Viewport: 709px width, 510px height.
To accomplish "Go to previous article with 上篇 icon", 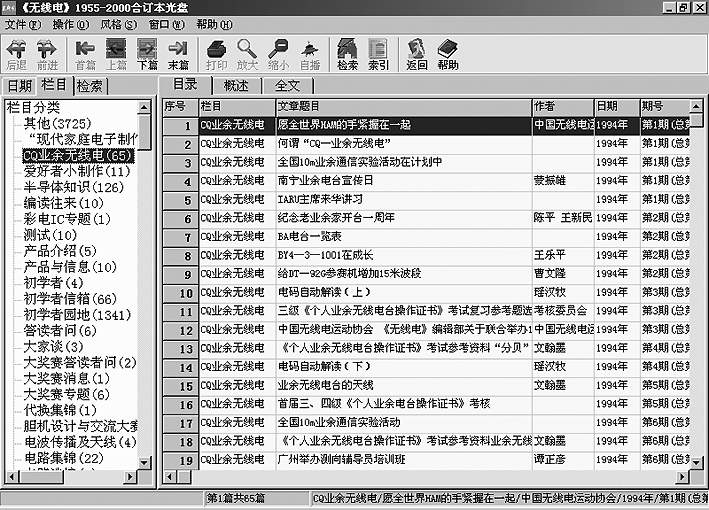I will click(116, 54).
